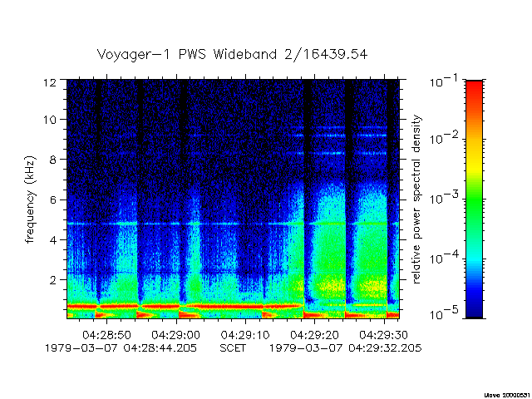Click the y-axis tick label "4"
The width and height of the screenshot is (532, 399).
coord(53,240)
